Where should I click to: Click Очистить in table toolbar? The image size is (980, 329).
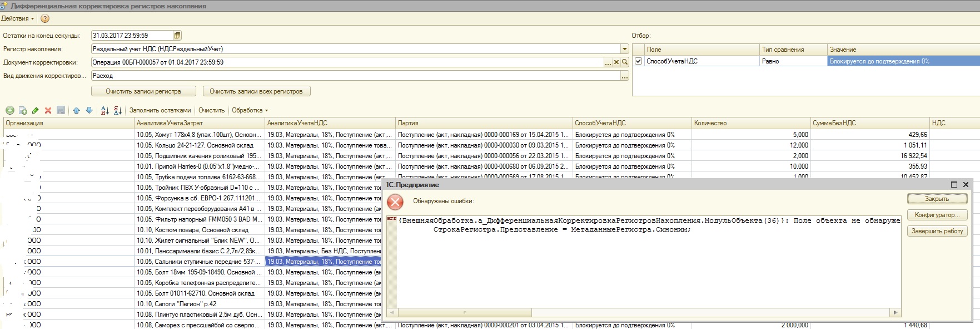pos(211,110)
